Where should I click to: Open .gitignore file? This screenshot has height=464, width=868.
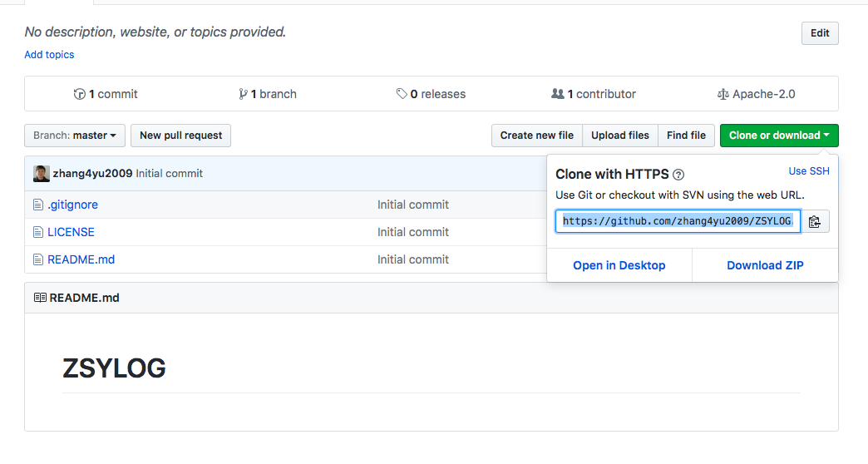(x=72, y=205)
